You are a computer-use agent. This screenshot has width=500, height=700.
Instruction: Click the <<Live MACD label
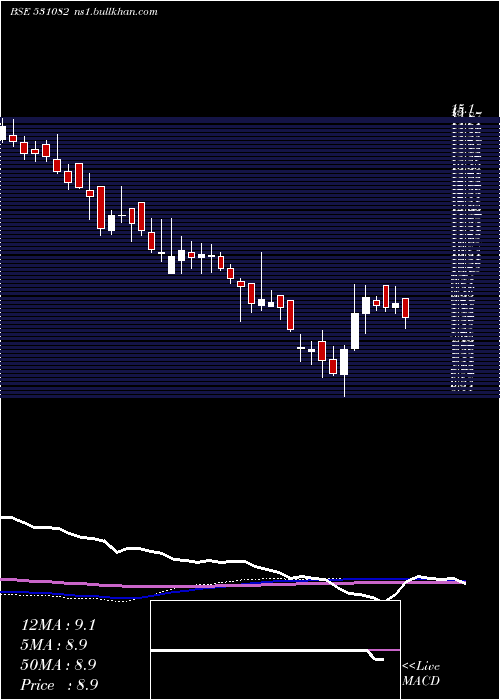pyautogui.click(x=421, y=674)
